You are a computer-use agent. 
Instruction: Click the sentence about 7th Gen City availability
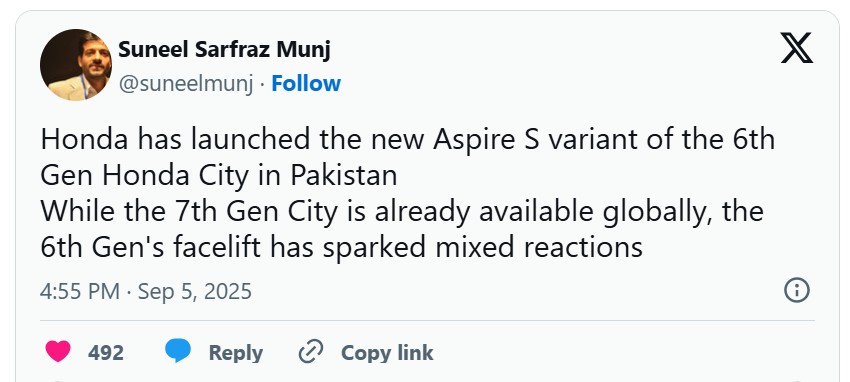pyautogui.click(x=402, y=211)
